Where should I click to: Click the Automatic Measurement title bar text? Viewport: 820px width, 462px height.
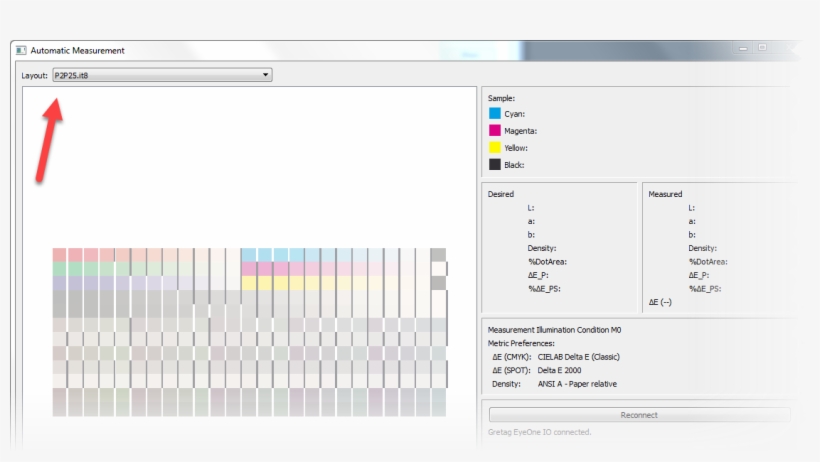pyautogui.click(x=77, y=50)
